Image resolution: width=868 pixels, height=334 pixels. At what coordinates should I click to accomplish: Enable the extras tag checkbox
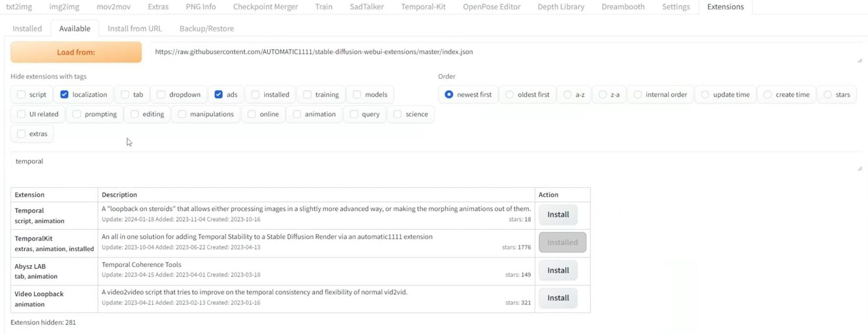pos(21,134)
